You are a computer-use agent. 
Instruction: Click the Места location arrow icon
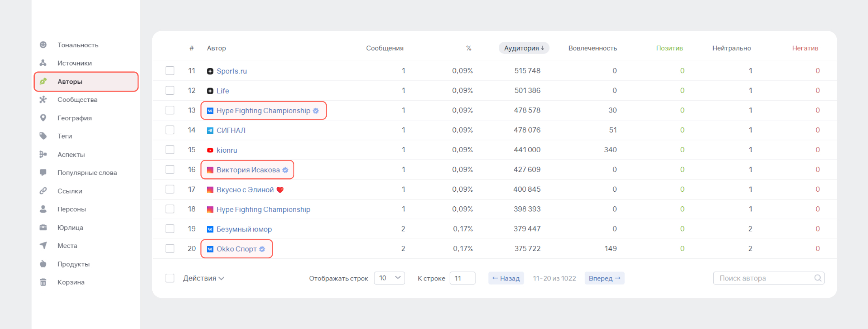coord(43,245)
